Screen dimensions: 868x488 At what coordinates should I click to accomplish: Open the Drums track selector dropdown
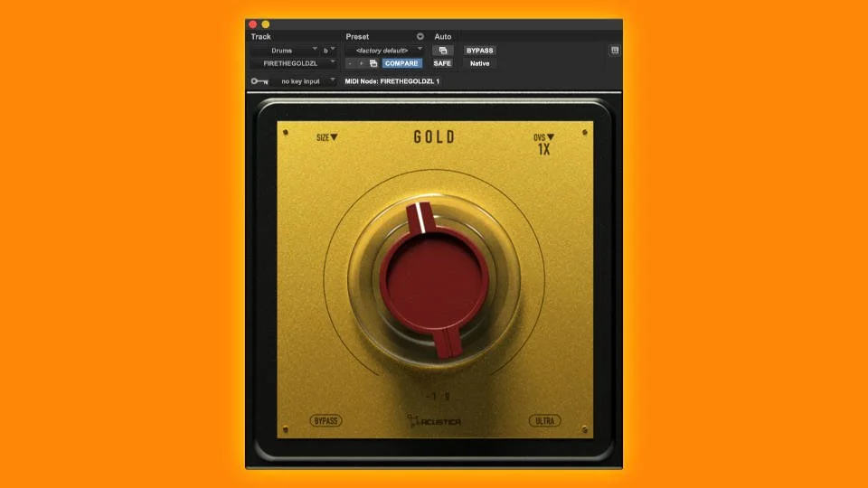(285, 51)
